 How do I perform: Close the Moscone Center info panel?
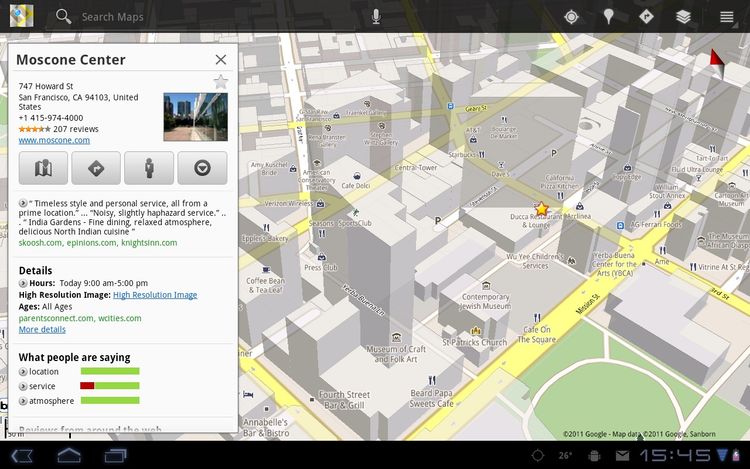point(220,60)
